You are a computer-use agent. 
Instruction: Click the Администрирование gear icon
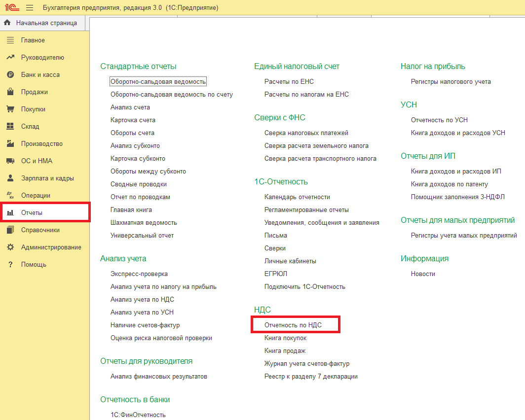10,247
